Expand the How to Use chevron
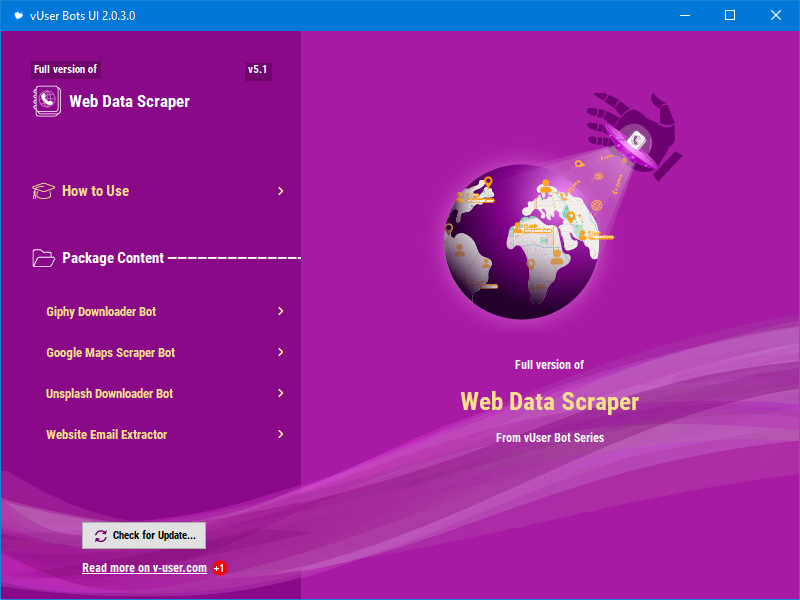The height and width of the screenshot is (600, 800). [x=281, y=191]
